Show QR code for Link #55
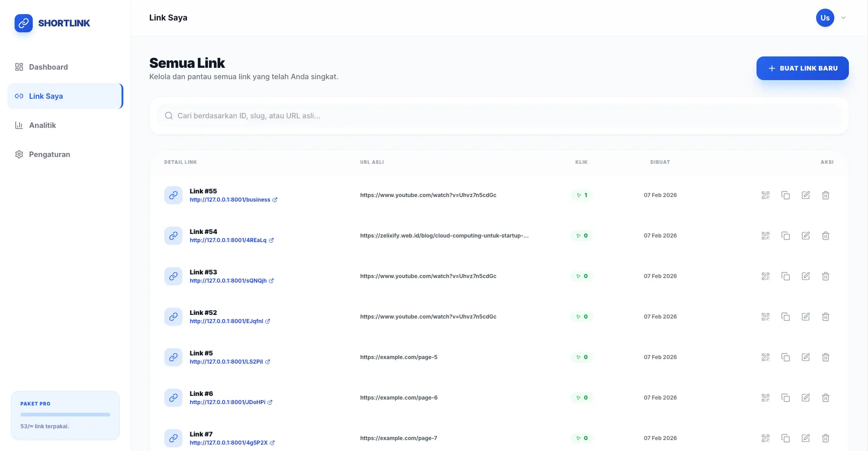The image size is (868, 451). point(765,195)
